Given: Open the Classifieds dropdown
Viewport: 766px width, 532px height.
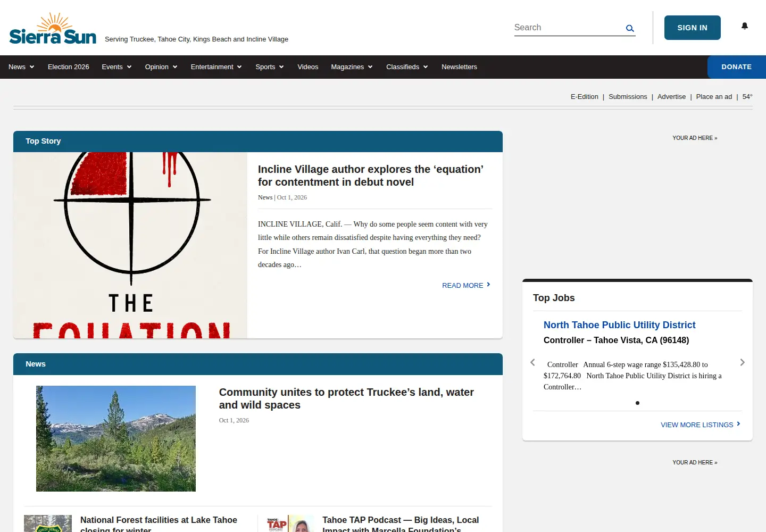Looking at the screenshot, I should click(x=407, y=67).
